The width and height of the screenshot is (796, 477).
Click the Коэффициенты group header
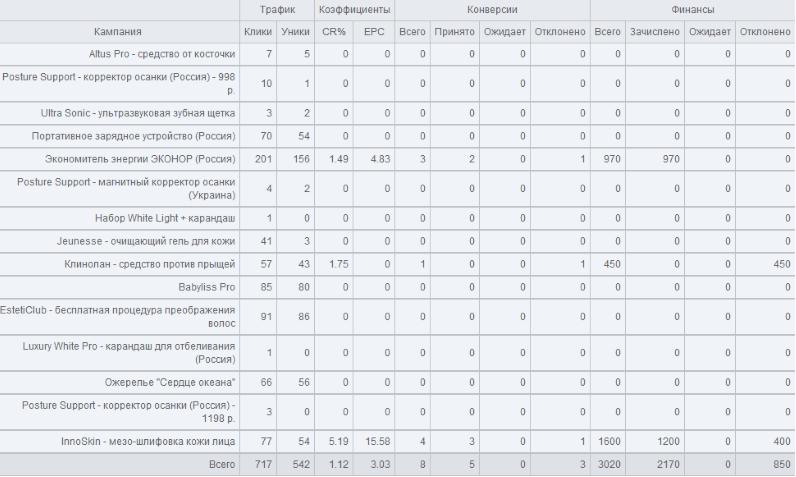[354, 10]
